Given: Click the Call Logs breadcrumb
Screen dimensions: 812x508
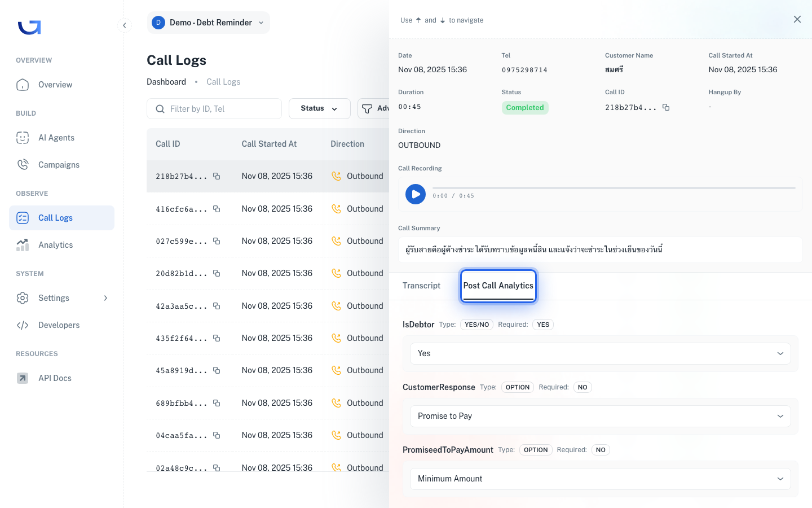Looking at the screenshot, I should [x=223, y=82].
